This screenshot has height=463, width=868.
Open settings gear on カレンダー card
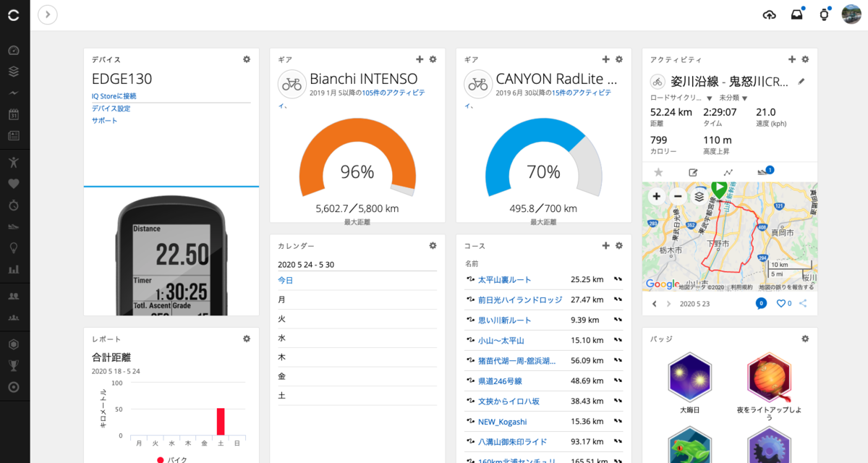433,245
